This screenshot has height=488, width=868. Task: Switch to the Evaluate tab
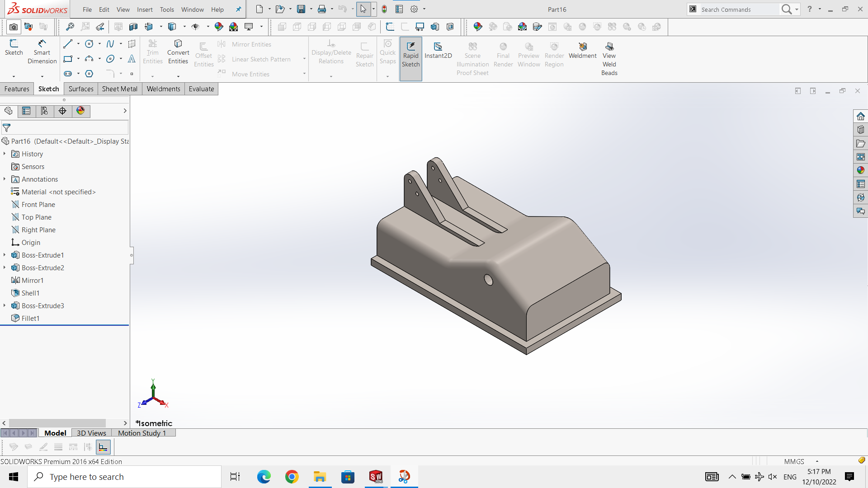[201, 89]
